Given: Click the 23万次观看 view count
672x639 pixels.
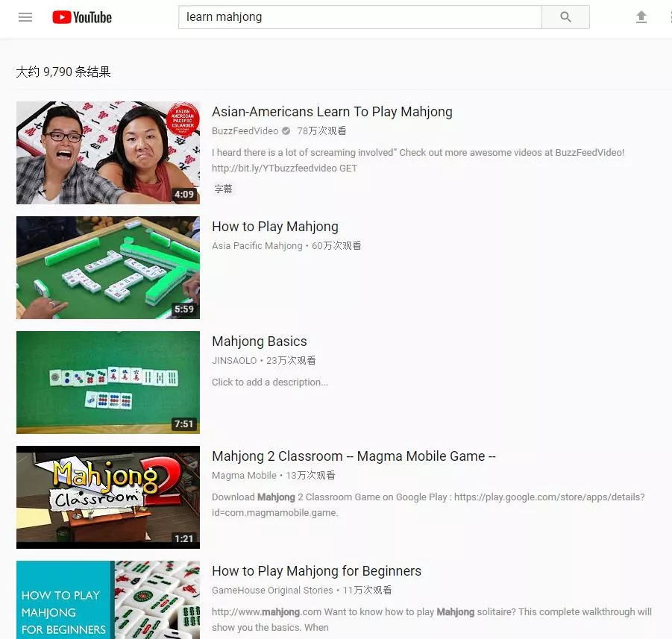Looking at the screenshot, I should tap(291, 361).
